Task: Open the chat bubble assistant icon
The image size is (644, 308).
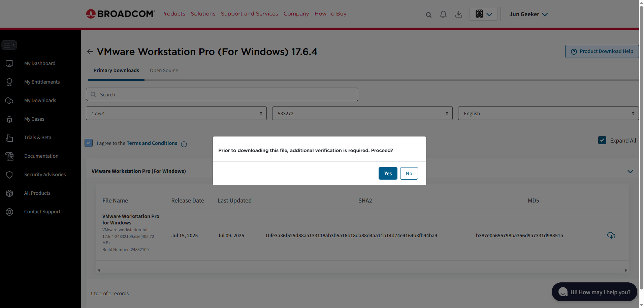Action: coord(563,292)
